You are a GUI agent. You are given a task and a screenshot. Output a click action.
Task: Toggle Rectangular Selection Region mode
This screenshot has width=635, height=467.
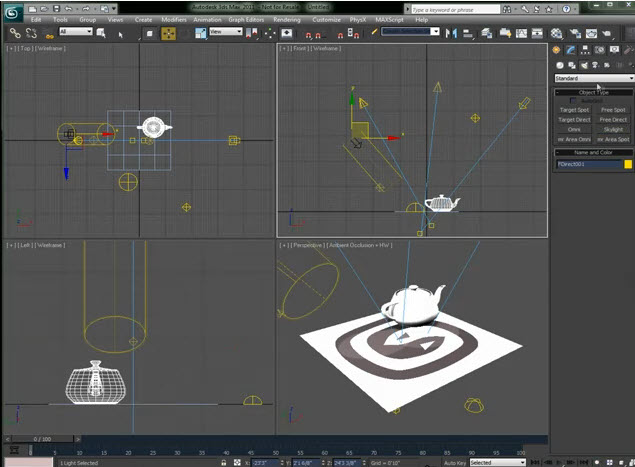(x=149, y=34)
